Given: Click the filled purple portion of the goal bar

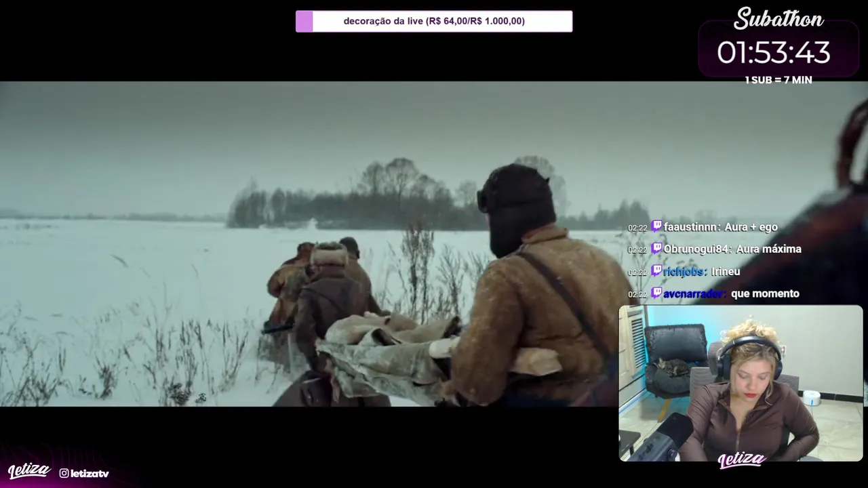Looking at the screenshot, I should click(304, 21).
